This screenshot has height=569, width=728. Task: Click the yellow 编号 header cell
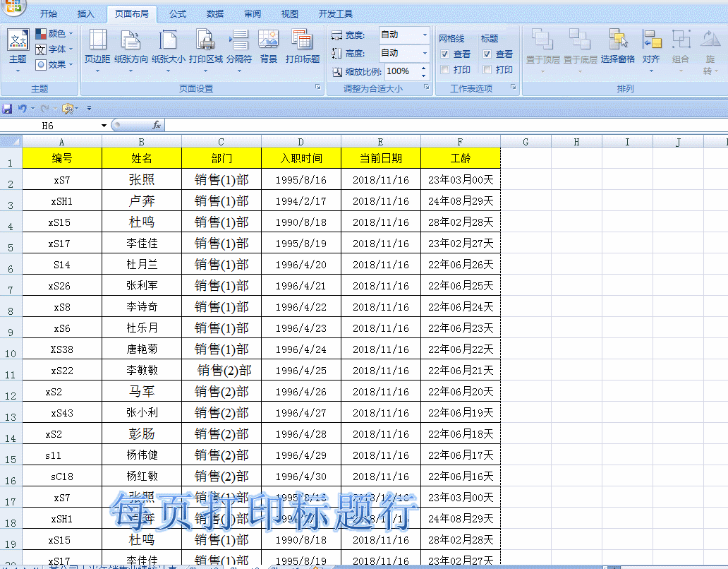(x=62, y=158)
